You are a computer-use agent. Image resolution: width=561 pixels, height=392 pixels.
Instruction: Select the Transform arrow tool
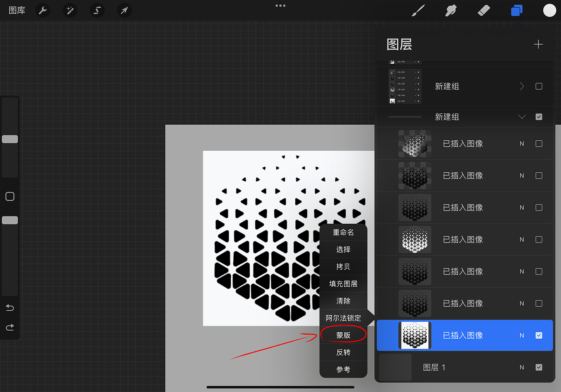(124, 10)
